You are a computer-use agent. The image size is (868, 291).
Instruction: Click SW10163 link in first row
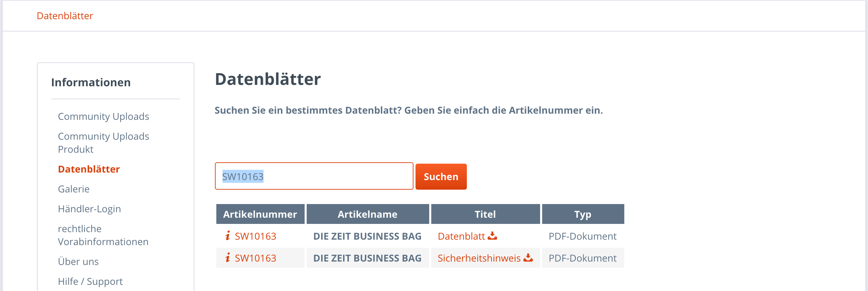[255, 236]
